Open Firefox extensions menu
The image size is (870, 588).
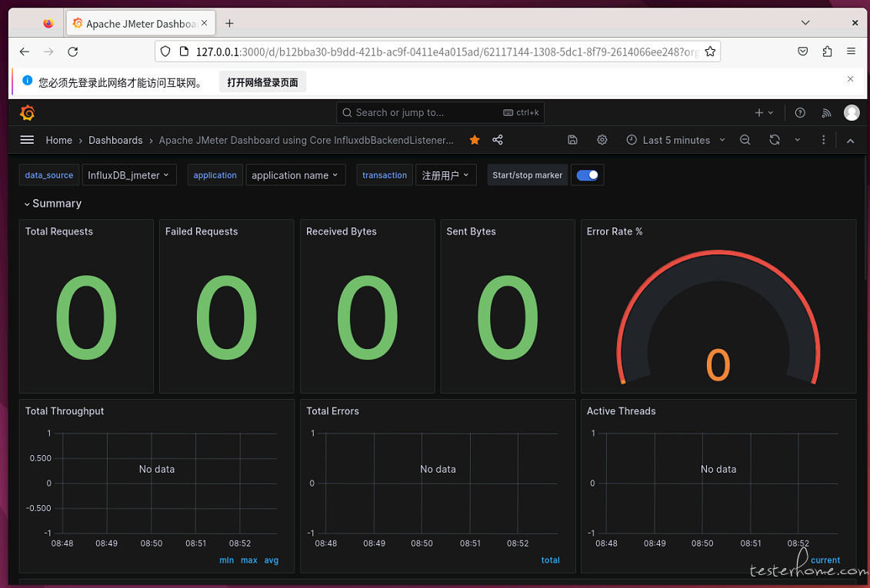click(827, 51)
